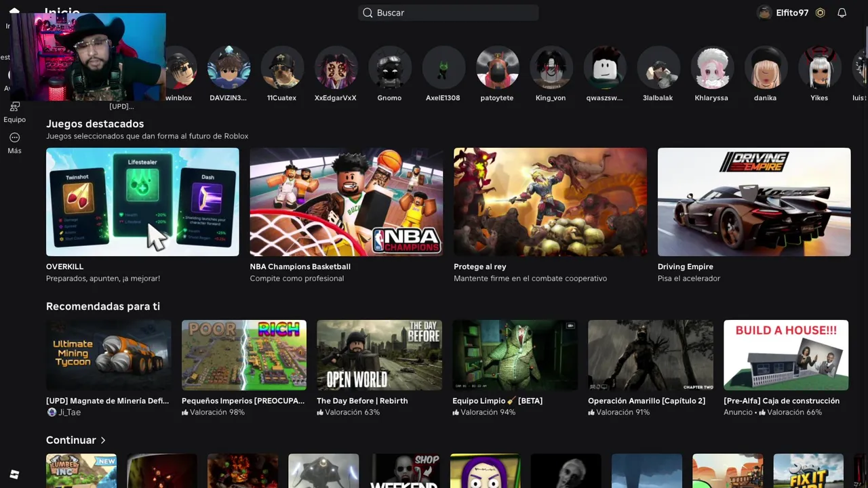Image resolution: width=868 pixels, height=488 pixels.
Task: Open the Operación Amarillo thumbnail
Action: point(650,355)
